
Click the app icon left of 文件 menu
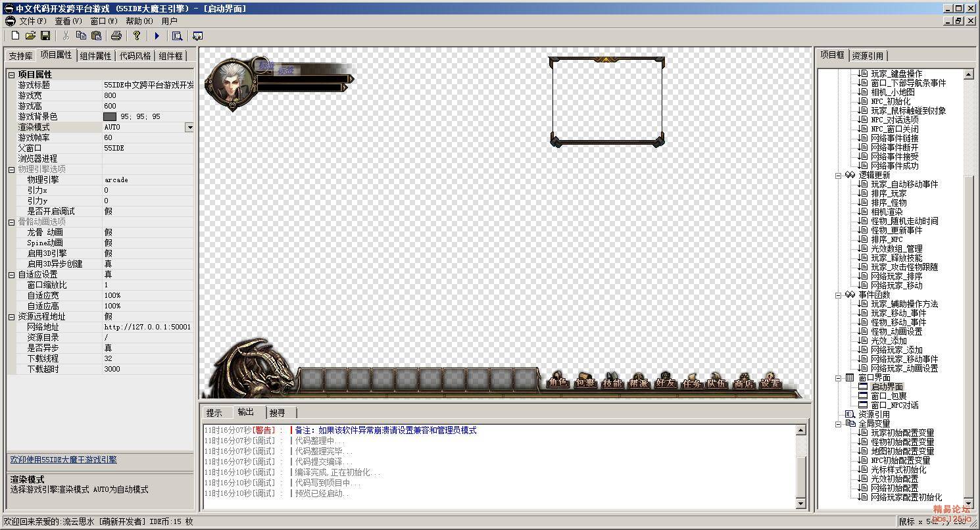(x=10, y=21)
